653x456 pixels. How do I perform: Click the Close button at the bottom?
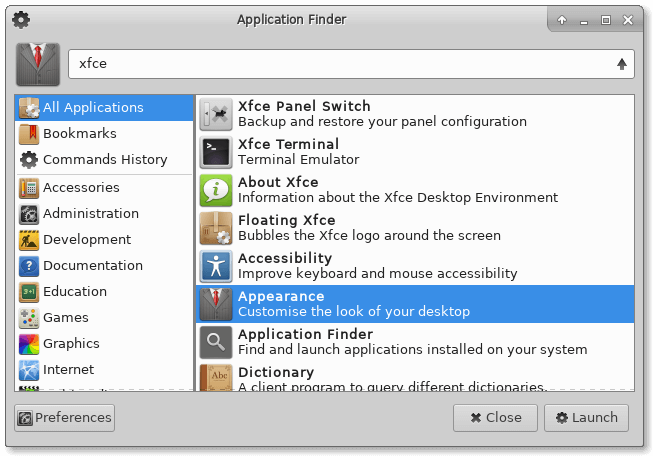495,417
